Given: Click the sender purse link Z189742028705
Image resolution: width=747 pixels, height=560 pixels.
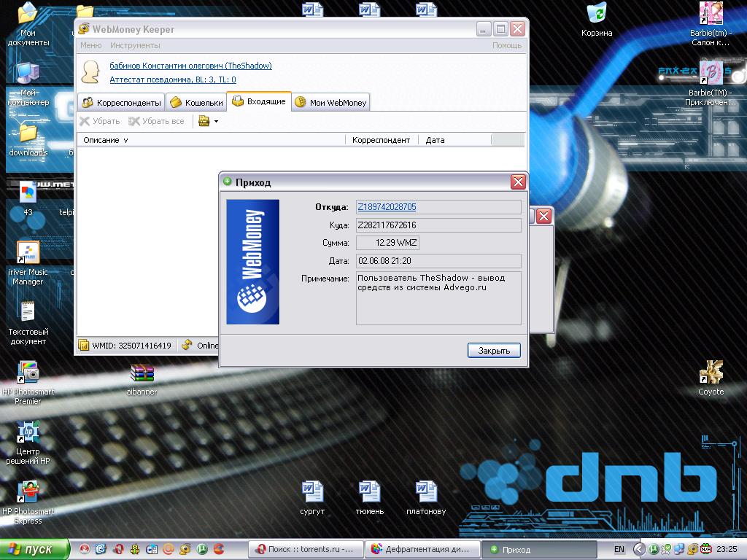Looking at the screenshot, I should [387, 206].
